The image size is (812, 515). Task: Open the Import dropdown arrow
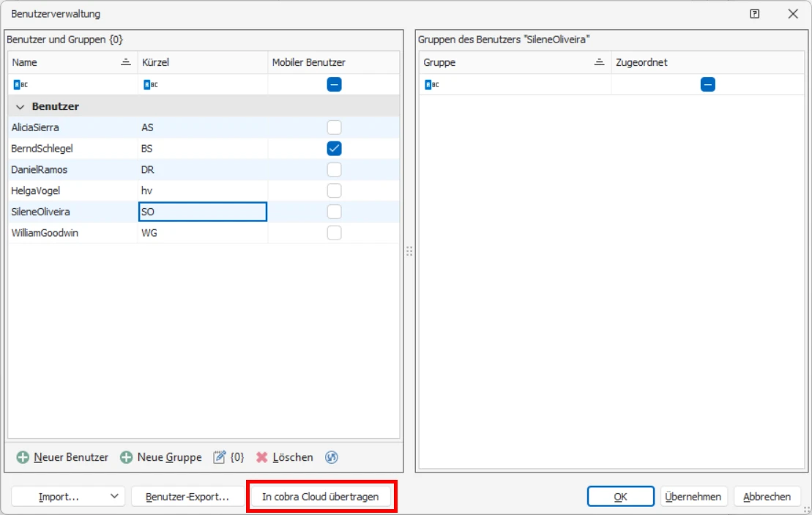pos(113,496)
